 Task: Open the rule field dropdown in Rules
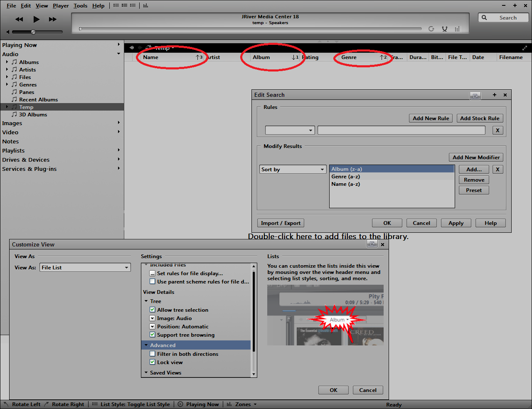[x=290, y=130]
